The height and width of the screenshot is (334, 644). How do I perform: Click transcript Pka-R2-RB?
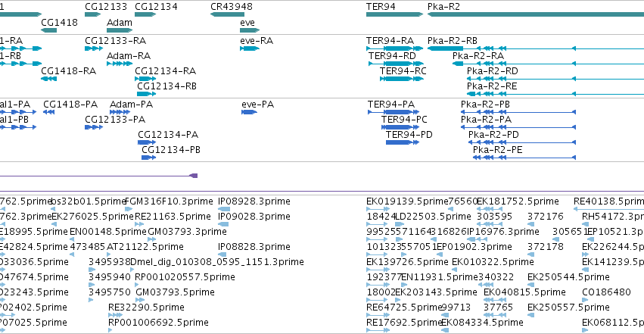pyautogui.click(x=536, y=48)
